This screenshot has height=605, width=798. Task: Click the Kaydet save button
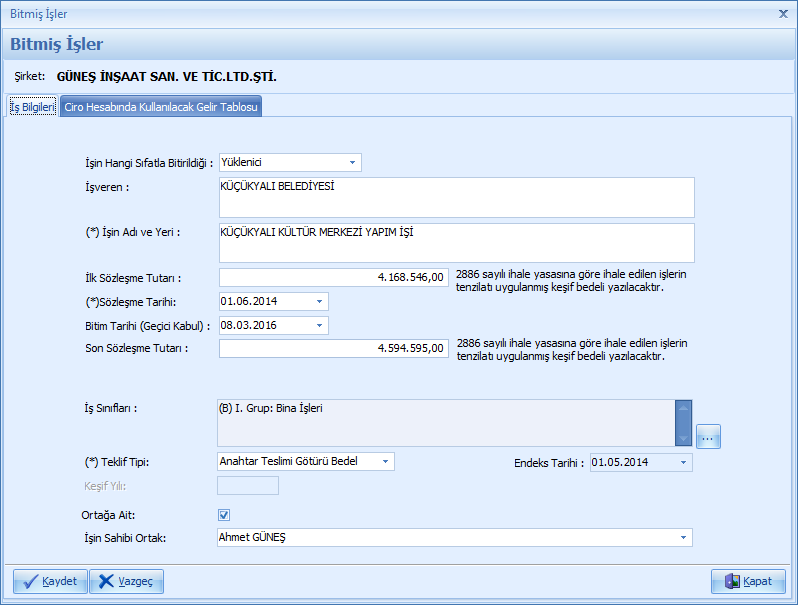(x=50, y=581)
